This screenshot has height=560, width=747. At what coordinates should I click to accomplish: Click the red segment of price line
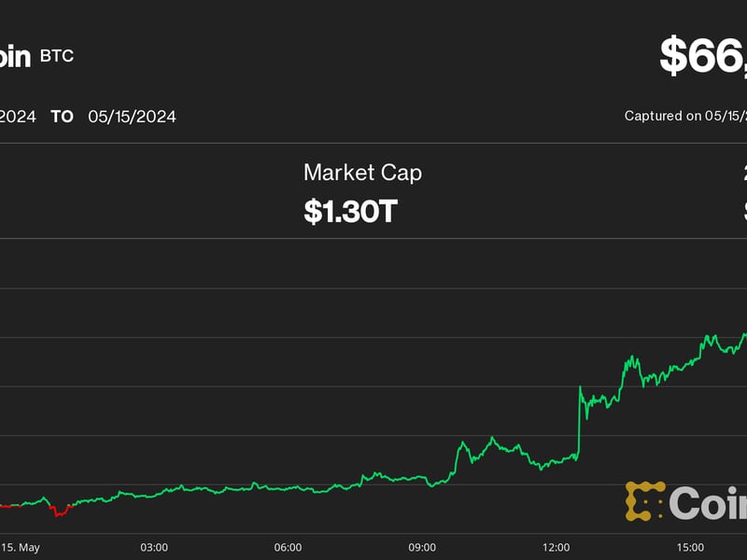[x=60, y=510]
